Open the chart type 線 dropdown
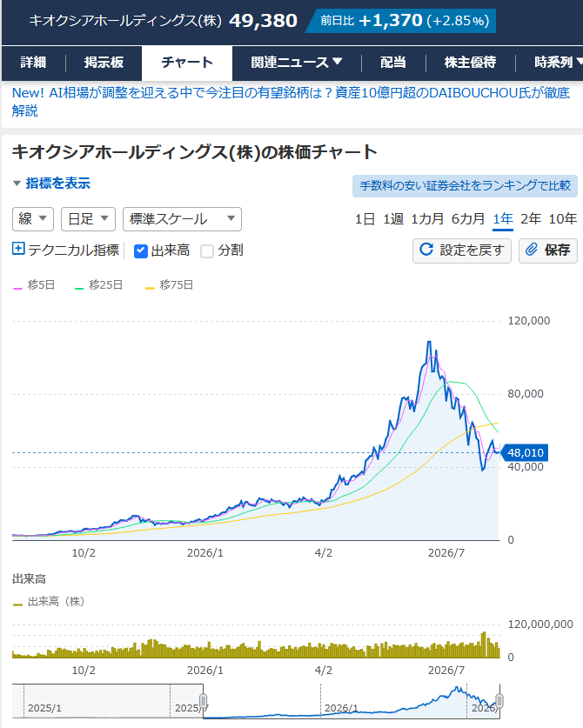Image resolution: width=583 pixels, height=728 pixels. point(33,219)
